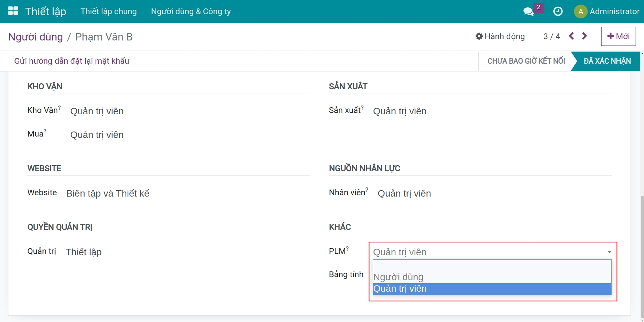Click the Administrator avatar icon
Viewport: 644px width, 322px height.
click(x=580, y=12)
